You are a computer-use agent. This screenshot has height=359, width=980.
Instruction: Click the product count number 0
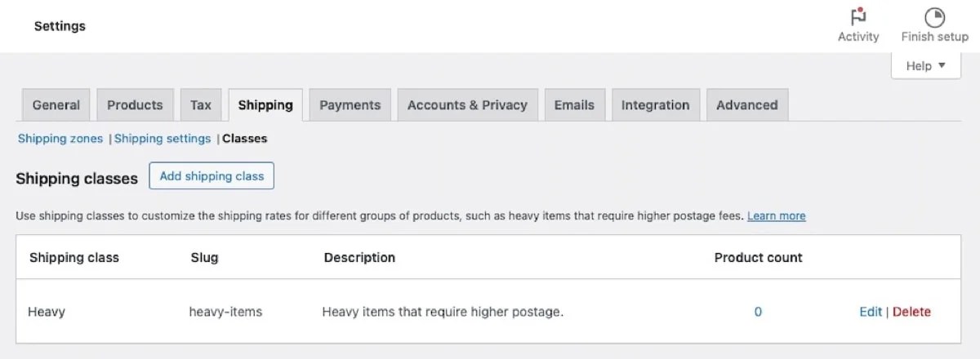[x=758, y=312]
